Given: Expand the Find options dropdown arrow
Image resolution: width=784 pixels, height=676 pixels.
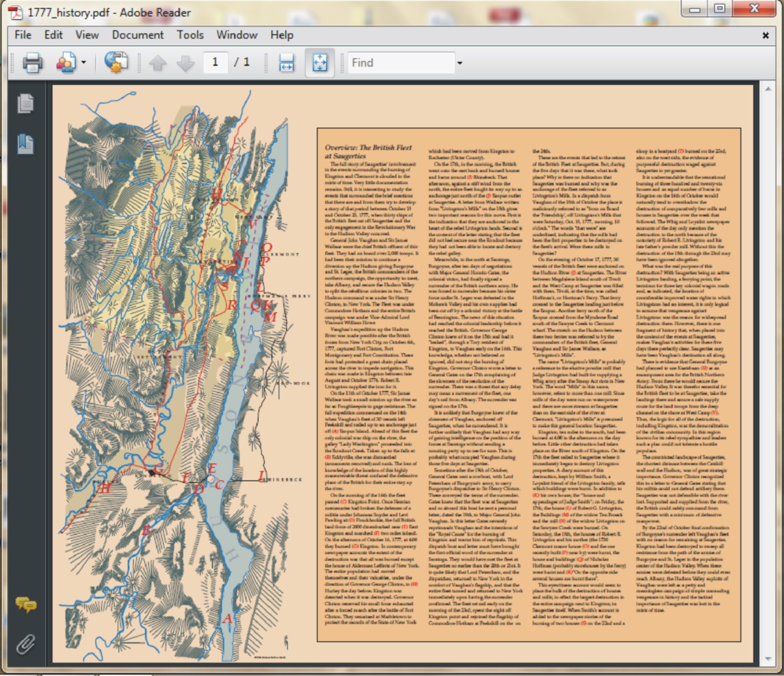Looking at the screenshot, I should coord(460,63).
